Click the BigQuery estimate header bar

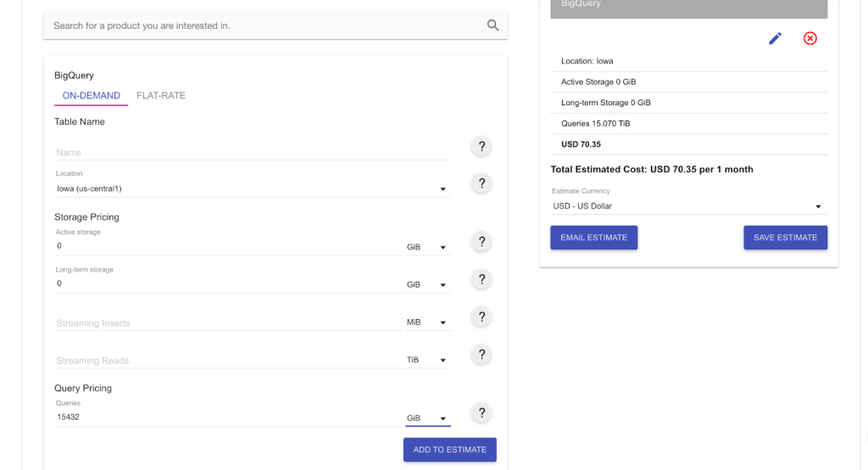[688, 8]
